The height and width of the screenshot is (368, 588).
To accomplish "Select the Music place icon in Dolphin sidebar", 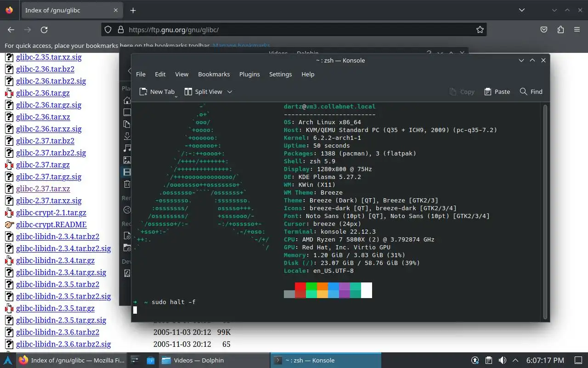I will tap(127, 148).
